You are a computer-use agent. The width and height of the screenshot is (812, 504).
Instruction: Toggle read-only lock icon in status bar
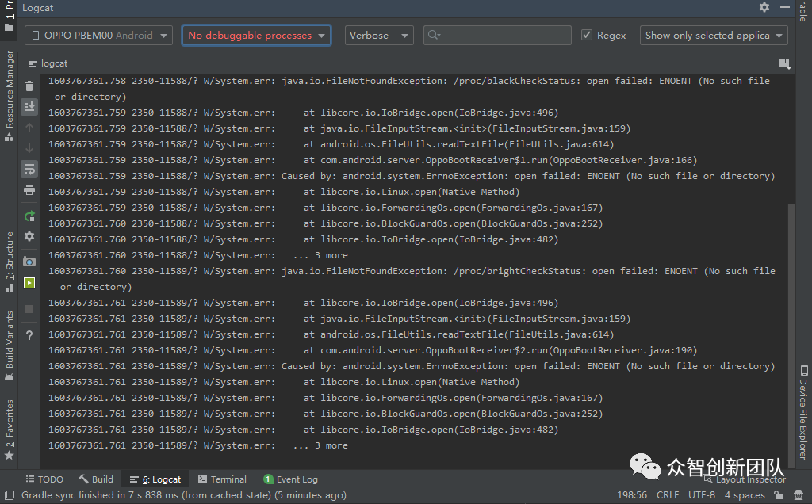778,495
